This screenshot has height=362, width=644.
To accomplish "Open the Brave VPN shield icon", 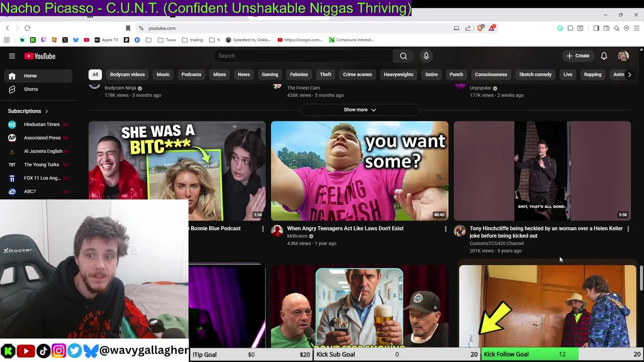I will [626, 28].
